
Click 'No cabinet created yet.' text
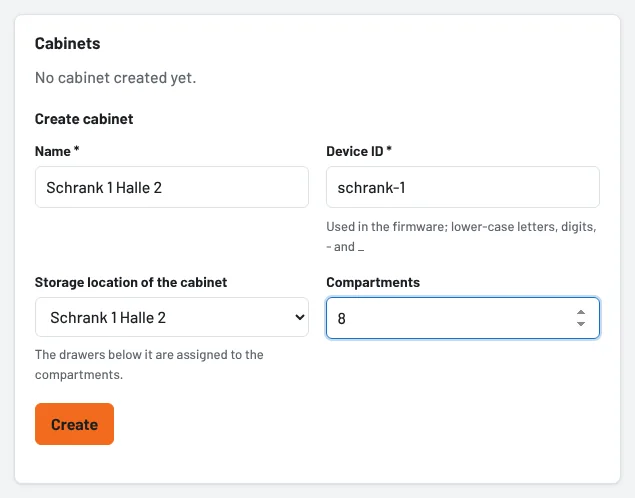(x=115, y=78)
